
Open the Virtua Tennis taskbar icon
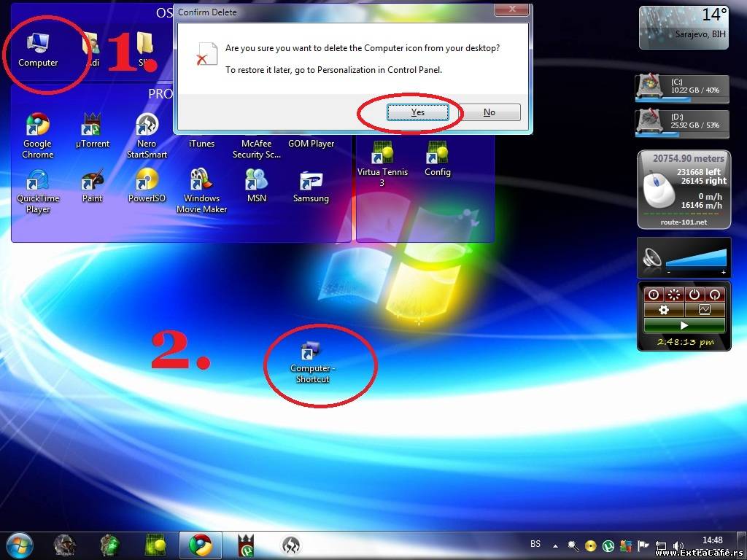pyautogui.click(x=155, y=545)
